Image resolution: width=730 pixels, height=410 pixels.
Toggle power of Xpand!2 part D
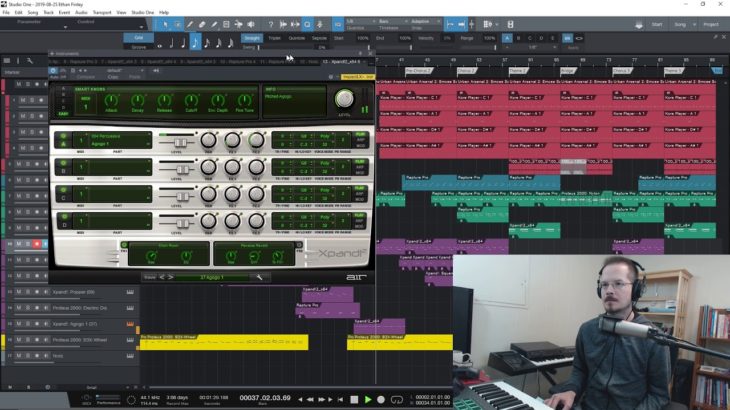click(63, 217)
